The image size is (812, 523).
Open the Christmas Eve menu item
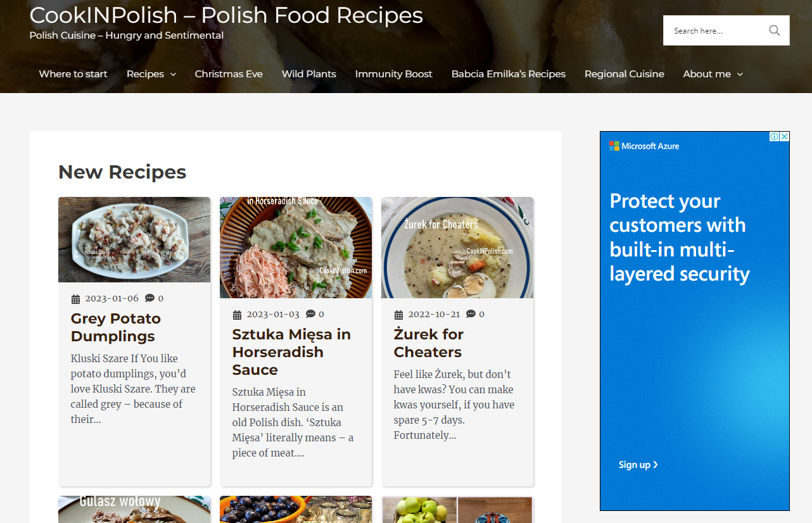point(229,74)
